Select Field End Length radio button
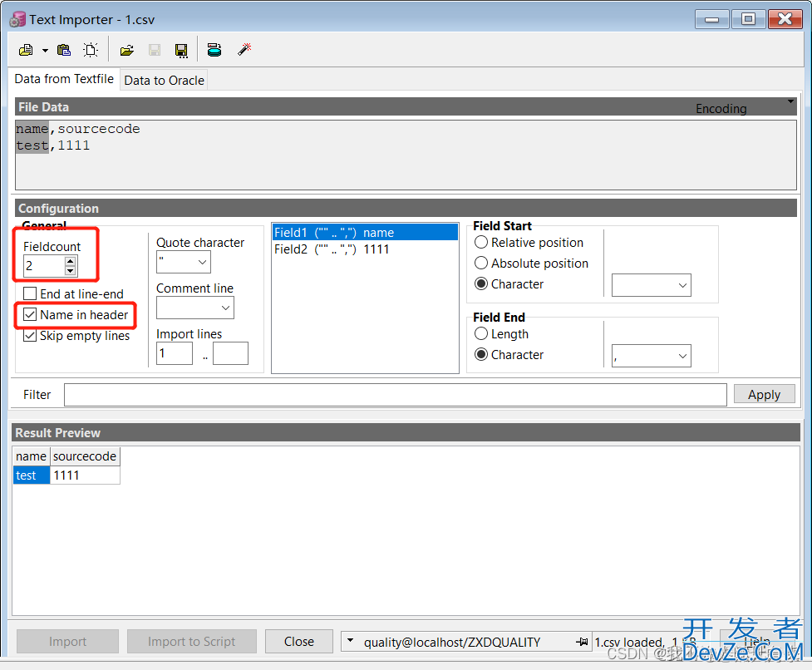Screen dimensions: 812x670 pyautogui.click(x=481, y=333)
